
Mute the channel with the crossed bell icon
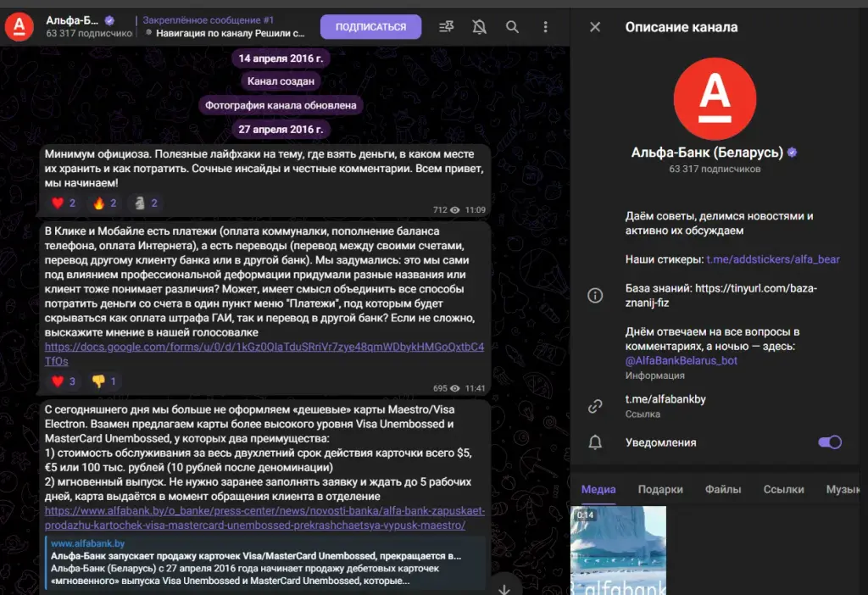[x=480, y=26]
